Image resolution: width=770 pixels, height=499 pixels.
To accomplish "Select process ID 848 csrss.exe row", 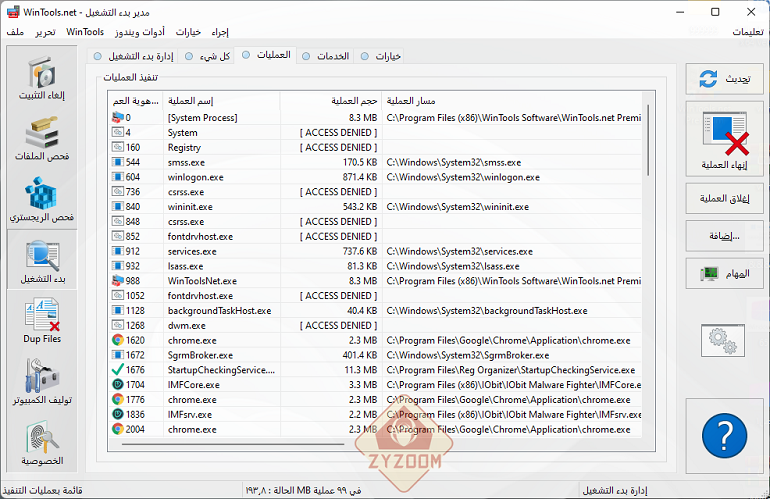I will pos(376,222).
